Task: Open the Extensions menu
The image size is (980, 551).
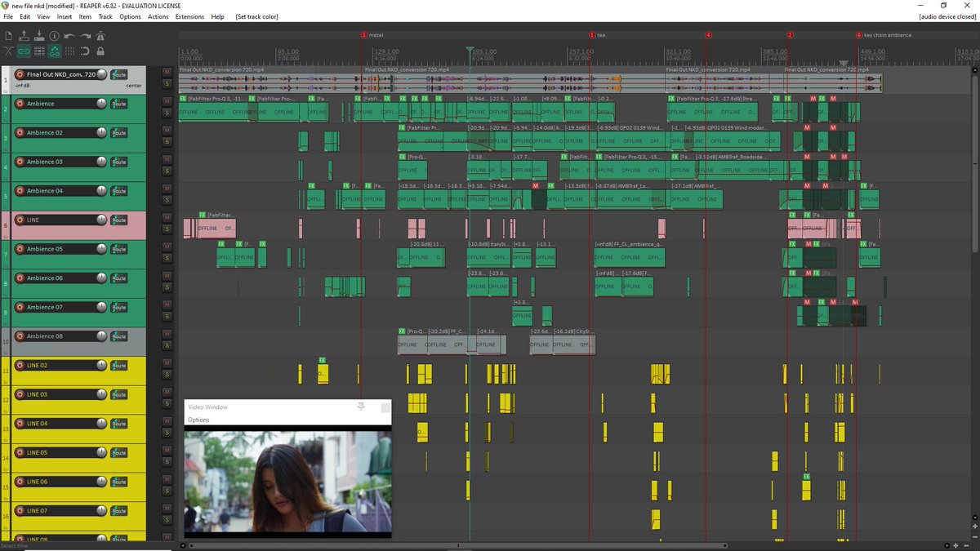Action: [189, 16]
